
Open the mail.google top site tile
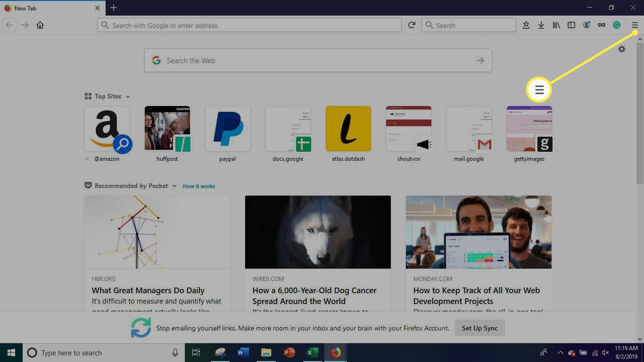469,129
